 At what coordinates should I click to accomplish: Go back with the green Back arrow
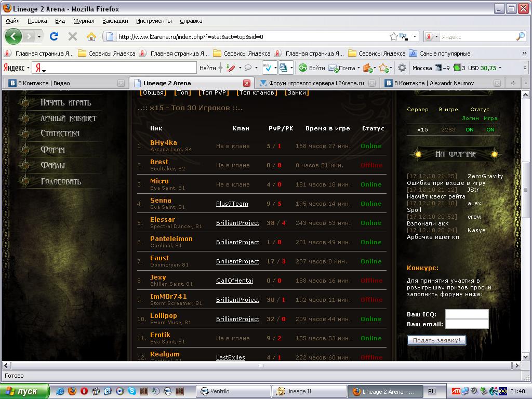point(13,36)
